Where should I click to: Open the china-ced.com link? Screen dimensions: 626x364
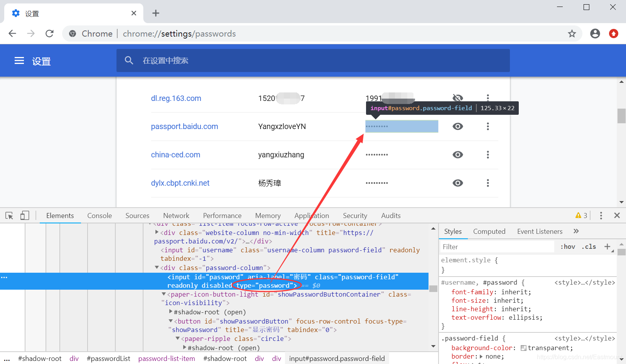click(175, 155)
